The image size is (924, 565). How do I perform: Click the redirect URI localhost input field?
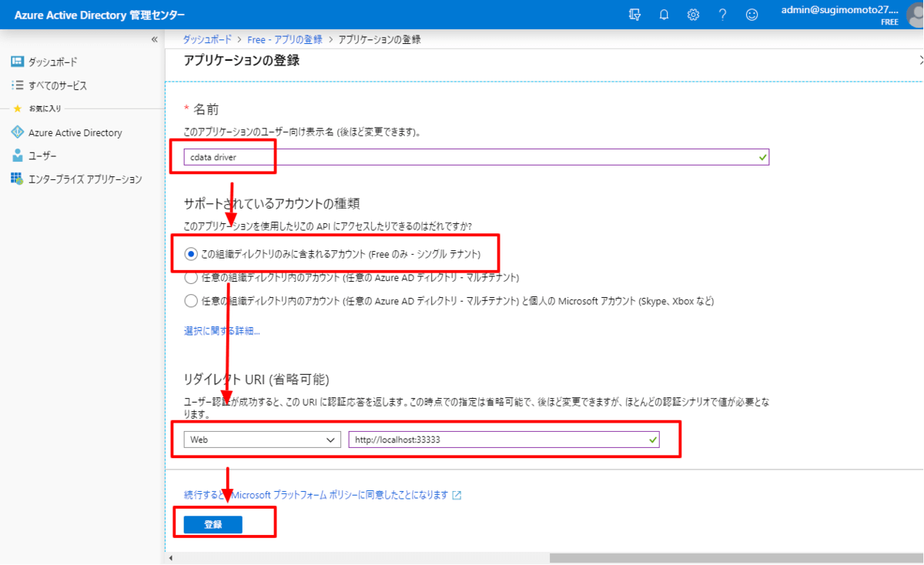(x=504, y=440)
